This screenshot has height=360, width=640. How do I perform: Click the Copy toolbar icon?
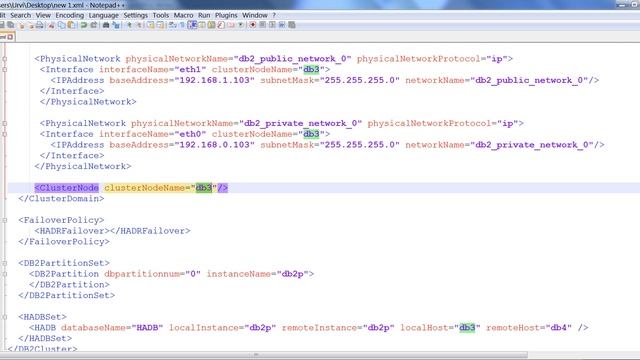[61, 25]
